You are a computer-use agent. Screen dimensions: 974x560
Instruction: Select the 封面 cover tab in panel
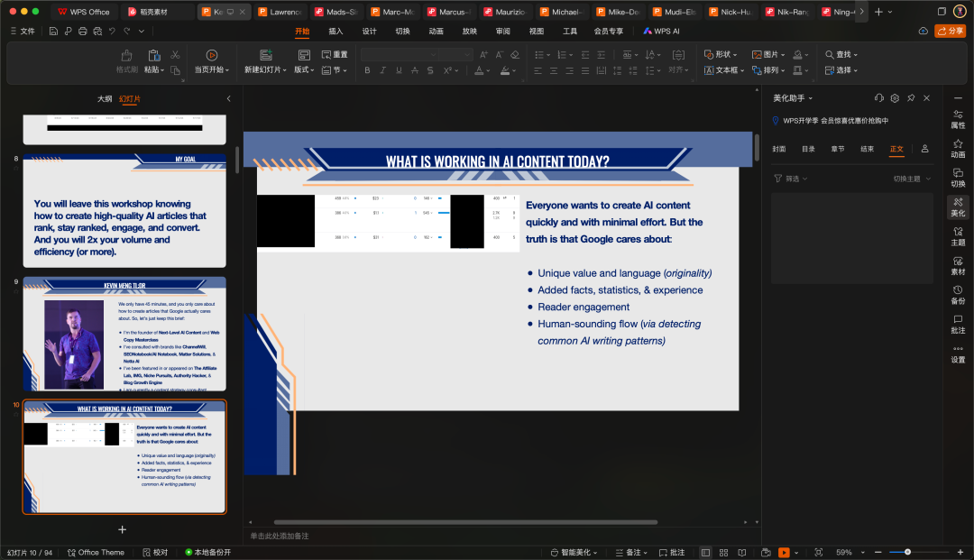pos(779,149)
